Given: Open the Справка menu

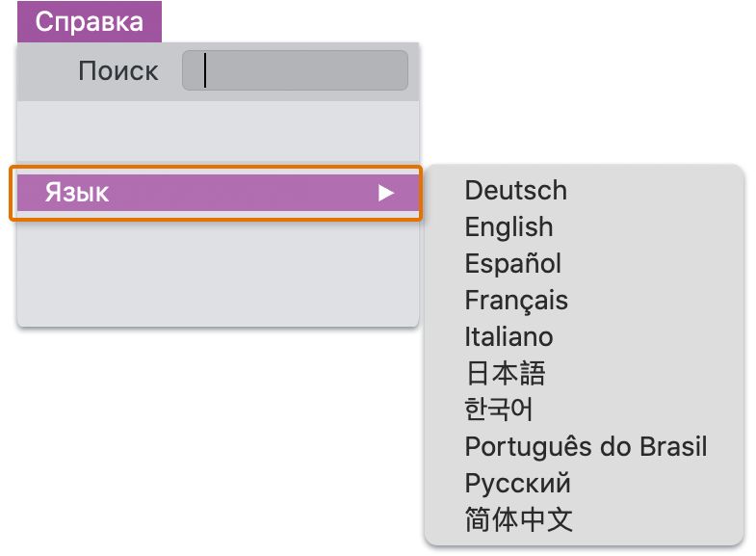Looking at the screenshot, I should 89,21.
